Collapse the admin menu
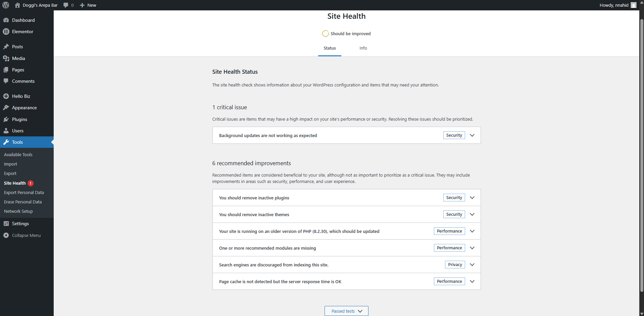Screen dimensions: 644x316 click(7, 235)
